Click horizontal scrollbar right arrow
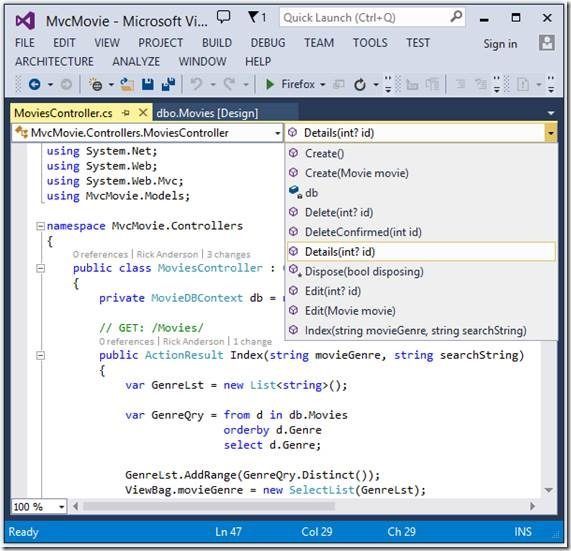Screen dimensions: 571x551 pyautogui.click(x=532, y=506)
